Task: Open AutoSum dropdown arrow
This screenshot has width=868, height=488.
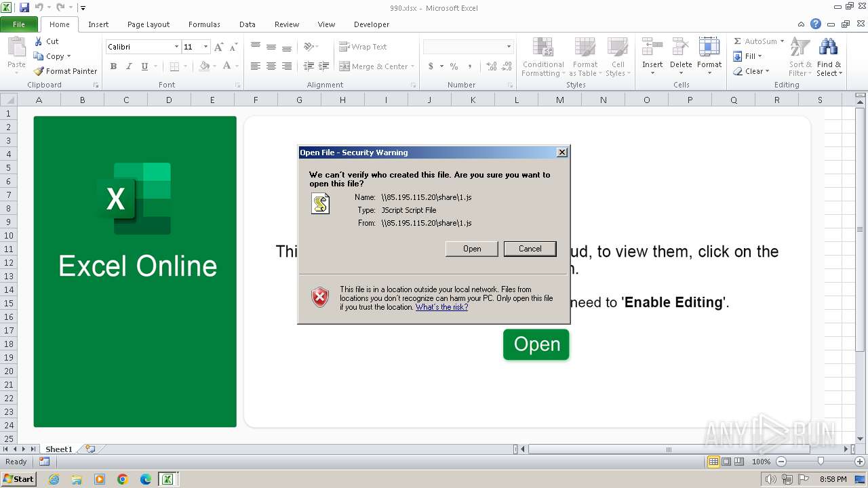Action: (x=782, y=41)
